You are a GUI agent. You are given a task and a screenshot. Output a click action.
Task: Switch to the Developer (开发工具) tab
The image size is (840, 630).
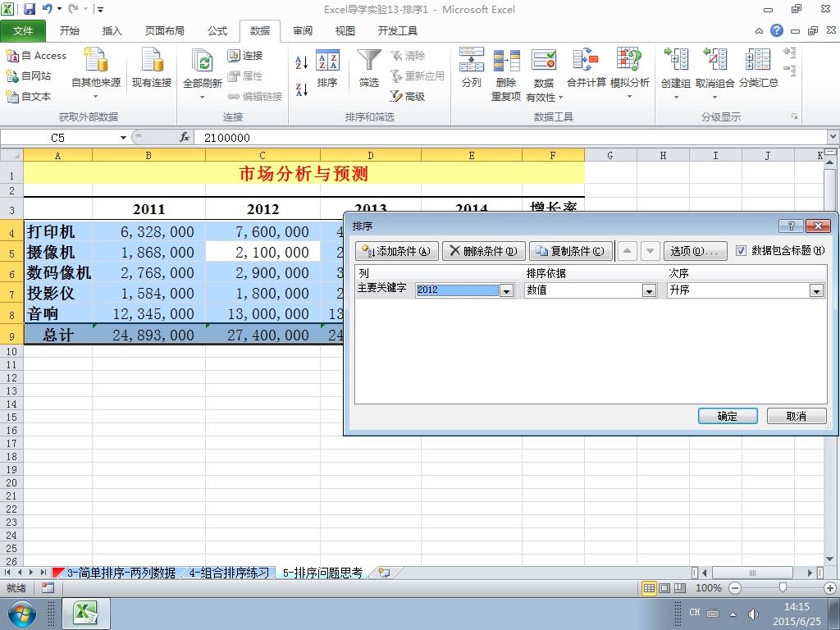(x=398, y=30)
